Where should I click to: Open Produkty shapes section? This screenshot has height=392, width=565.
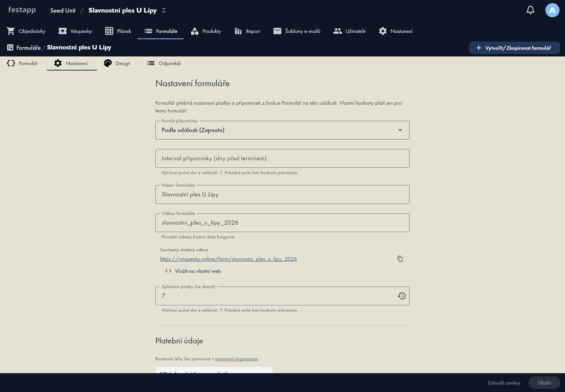(206, 31)
